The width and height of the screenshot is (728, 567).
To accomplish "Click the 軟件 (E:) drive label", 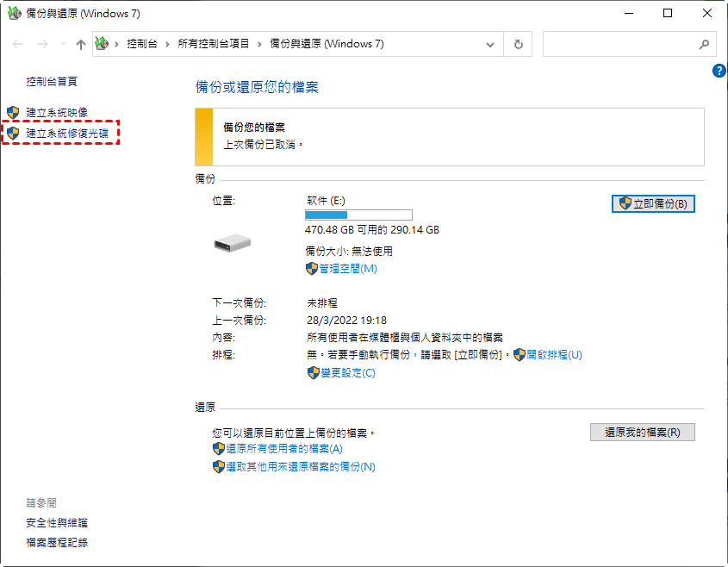I will 326,201.
